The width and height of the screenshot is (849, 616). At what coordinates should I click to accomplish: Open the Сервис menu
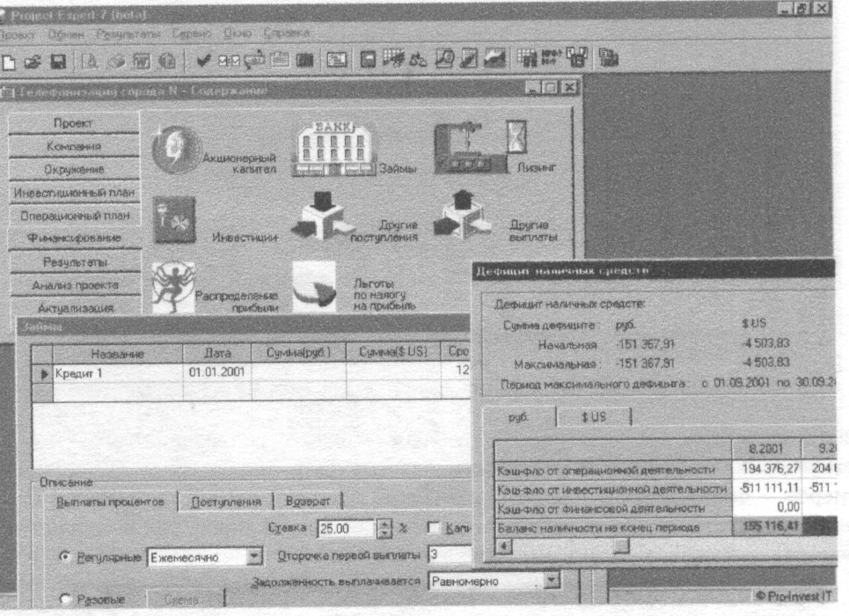point(192,33)
